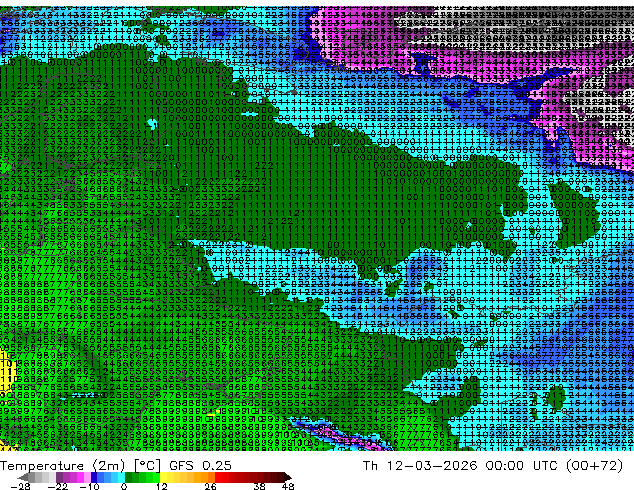
Task: Pick the dark blue swatch in legend
Action: [94, 477]
